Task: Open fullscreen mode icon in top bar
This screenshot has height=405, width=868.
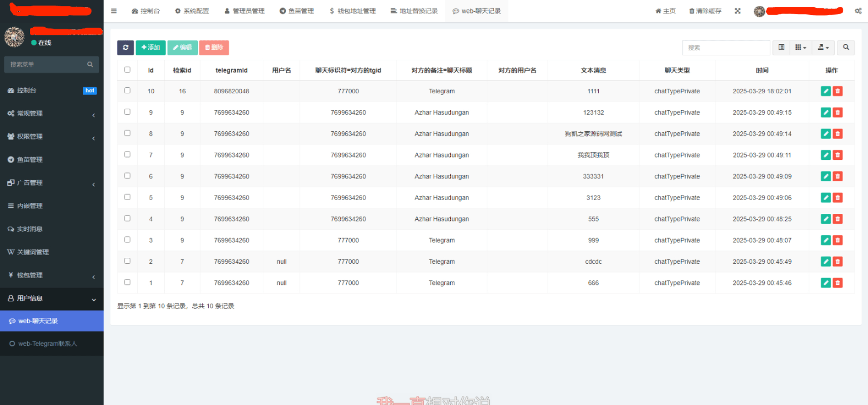Action: pos(738,11)
